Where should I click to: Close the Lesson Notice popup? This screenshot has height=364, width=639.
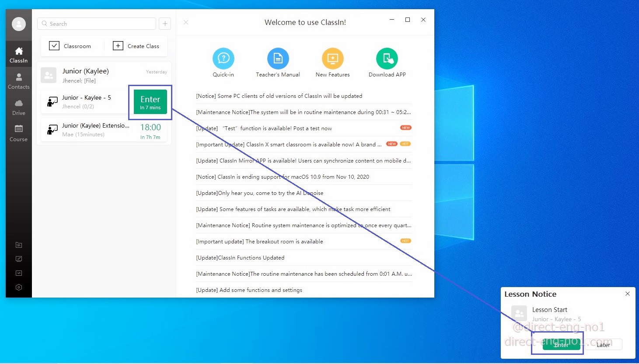click(628, 294)
